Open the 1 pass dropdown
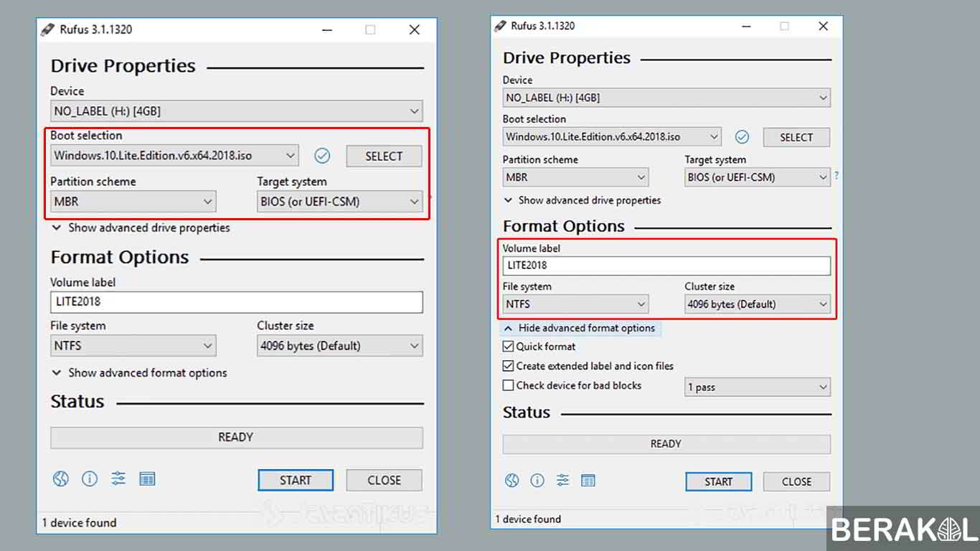This screenshot has height=551, width=980. 758,387
